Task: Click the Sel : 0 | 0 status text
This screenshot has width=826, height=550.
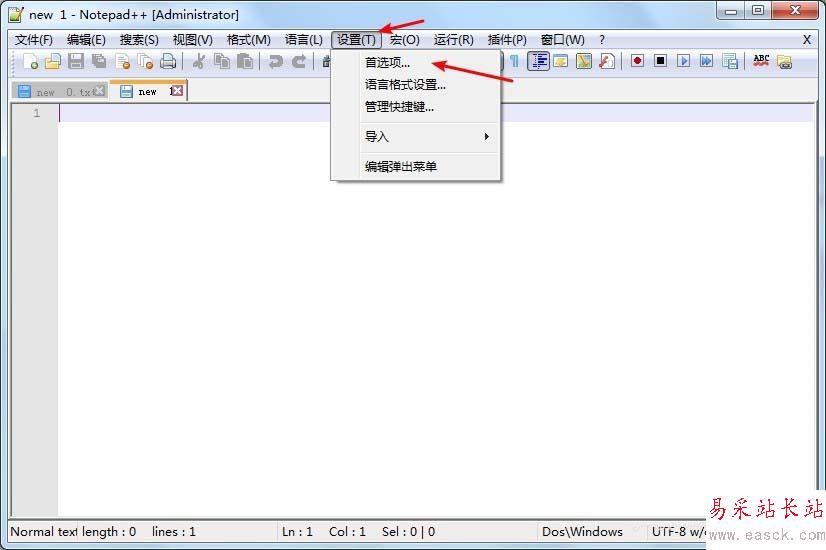Action: (x=409, y=532)
